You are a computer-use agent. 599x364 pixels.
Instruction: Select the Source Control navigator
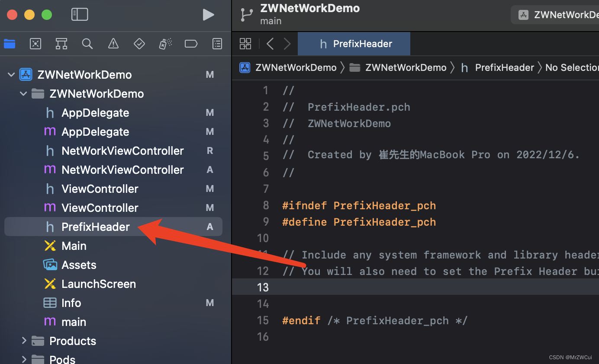point(35,43)
